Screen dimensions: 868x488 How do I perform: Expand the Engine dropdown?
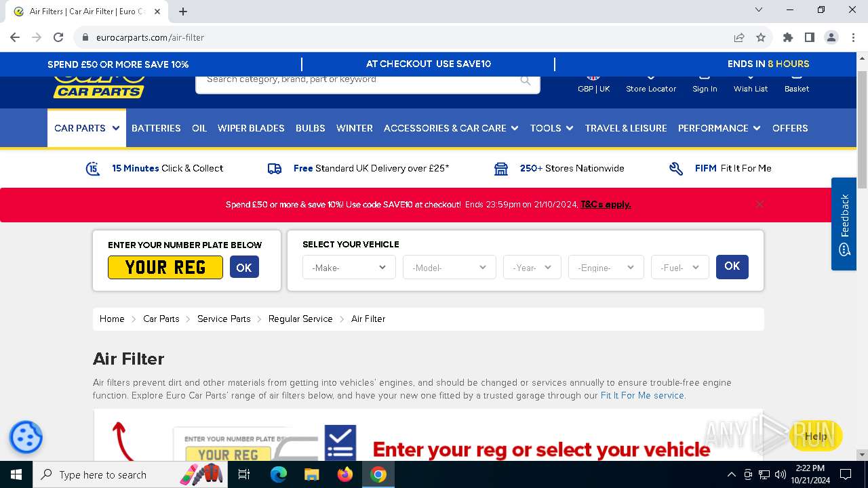pyautogui.click(x=606, y=267)
